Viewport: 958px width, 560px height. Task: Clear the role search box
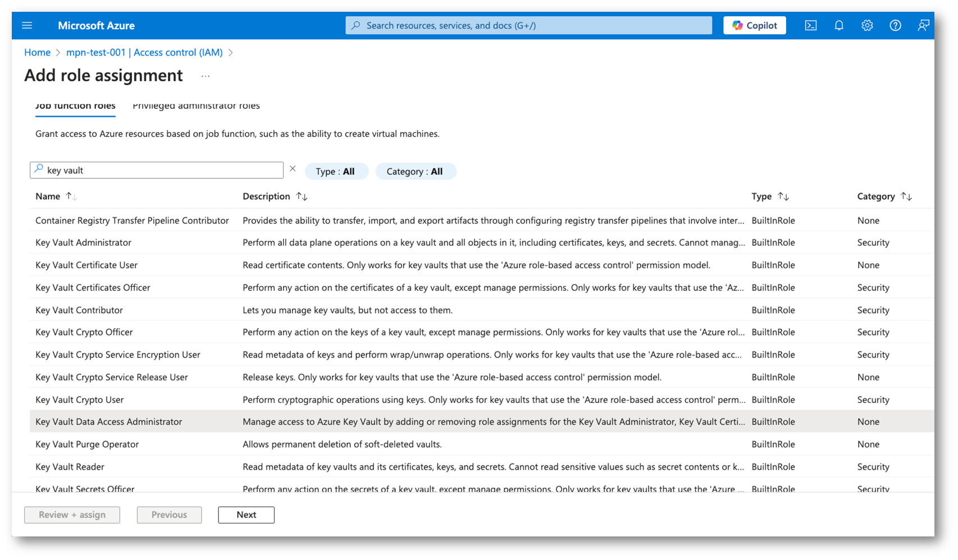point(293,168)
